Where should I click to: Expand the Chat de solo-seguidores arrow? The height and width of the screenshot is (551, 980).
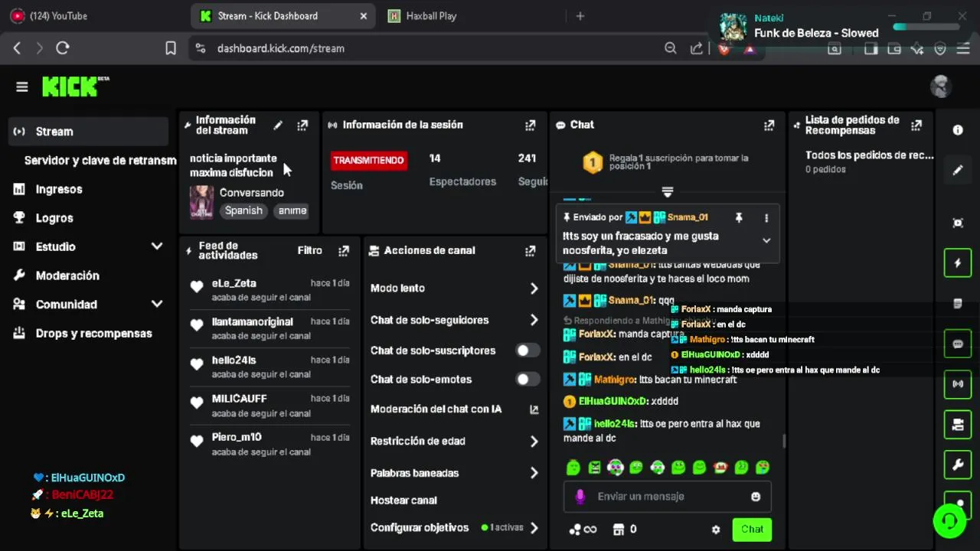534,320
